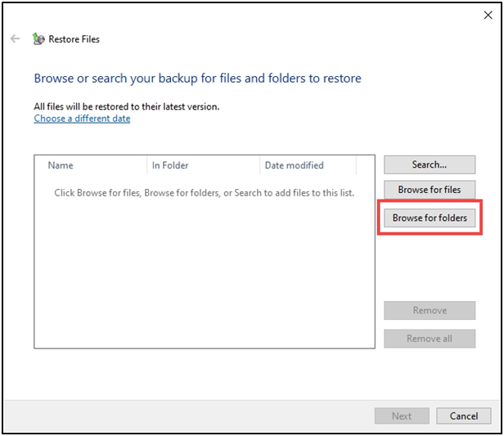
Task: Click the Restore Files title text
Action: click(x=74, y=39)
